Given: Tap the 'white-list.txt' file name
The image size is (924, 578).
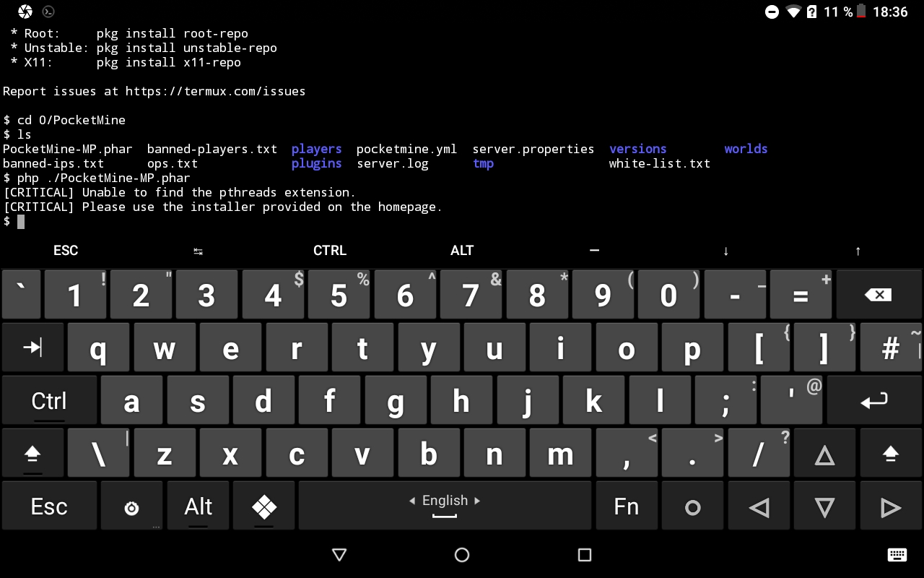Looking at the screenshot, I should coord(660,163).
